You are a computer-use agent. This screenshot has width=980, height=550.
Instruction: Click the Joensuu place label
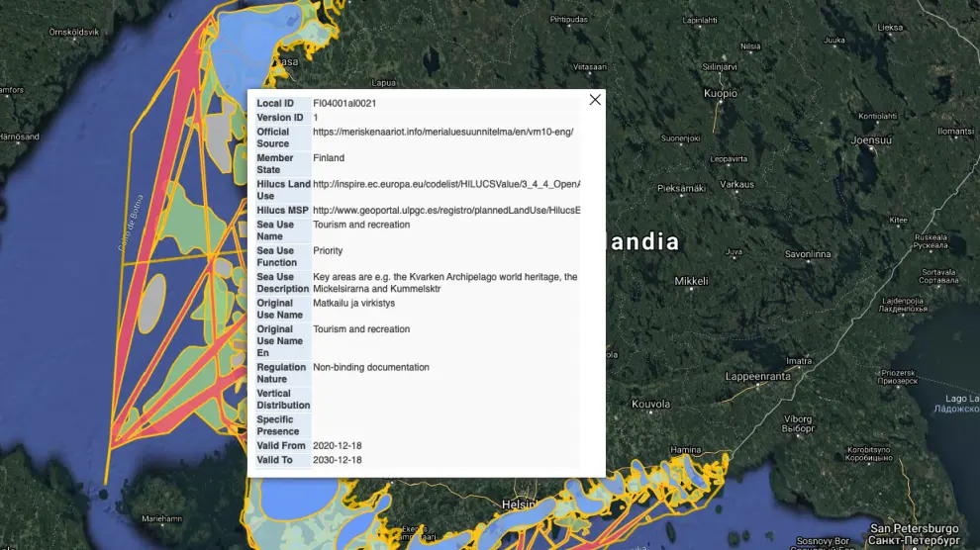(x=871, y=140)
